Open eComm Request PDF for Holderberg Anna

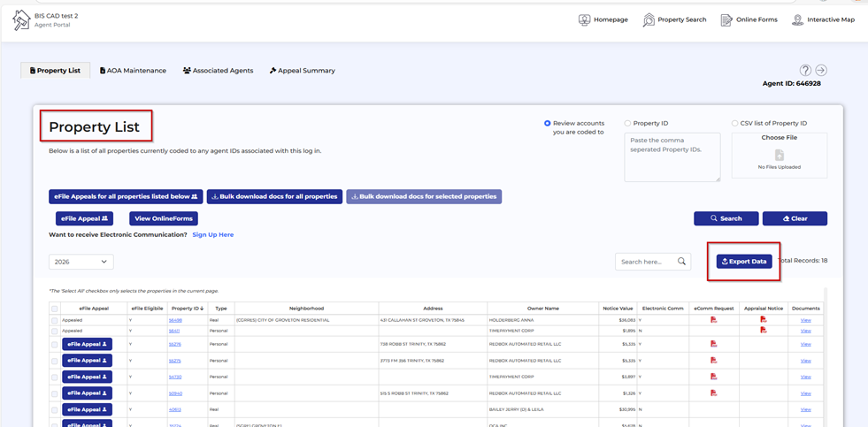(713, 320)
